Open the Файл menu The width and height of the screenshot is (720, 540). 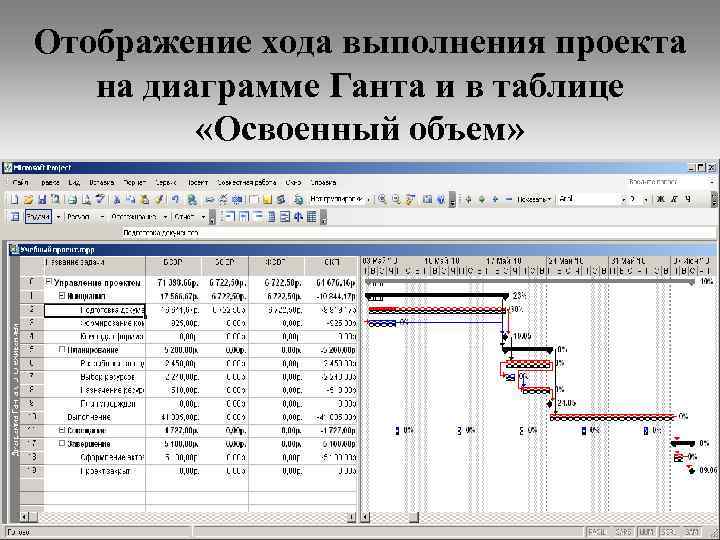click(x=21, y=182)
